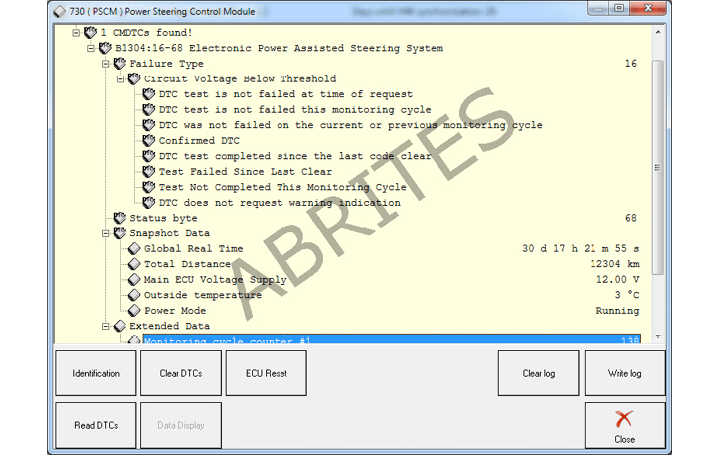Image resolution: width=719 pixels, height=455 pixels.
Task: Collapse the Failure Type node
Action: coord(106,63)
